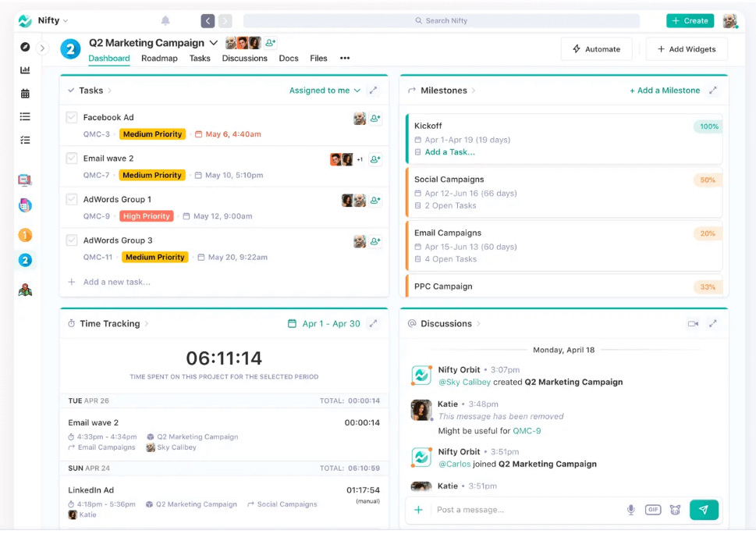
Task: Go back with the left arrow button
Action: pos(208,21)
